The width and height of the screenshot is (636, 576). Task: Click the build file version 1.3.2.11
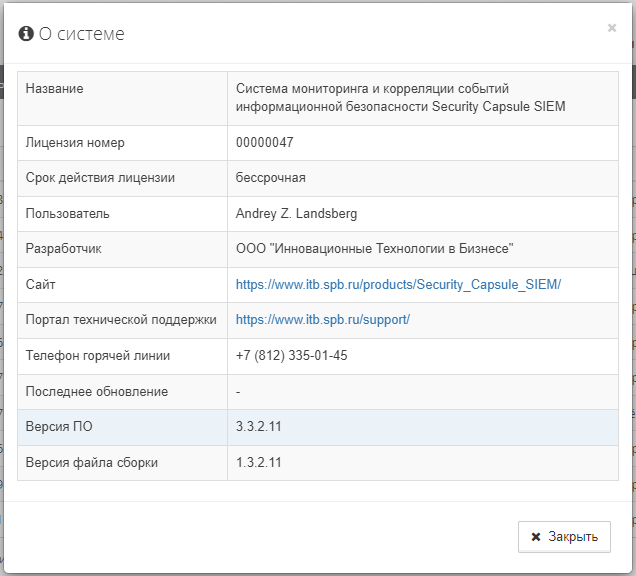258,462
